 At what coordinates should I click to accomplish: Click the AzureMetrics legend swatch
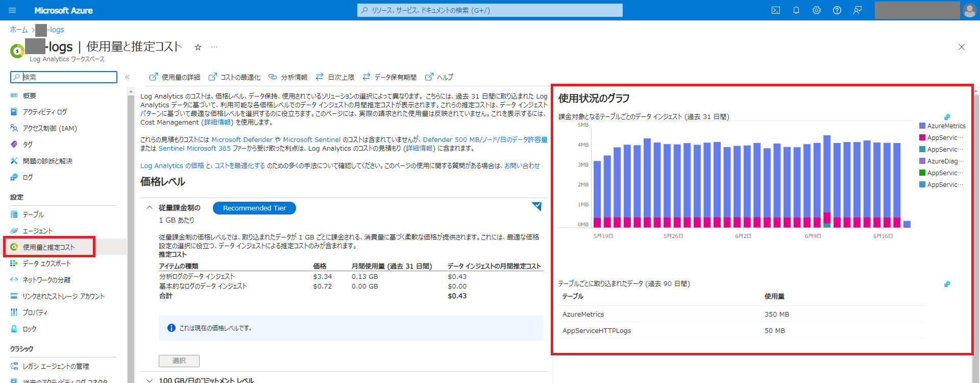[x=922, y=126]
